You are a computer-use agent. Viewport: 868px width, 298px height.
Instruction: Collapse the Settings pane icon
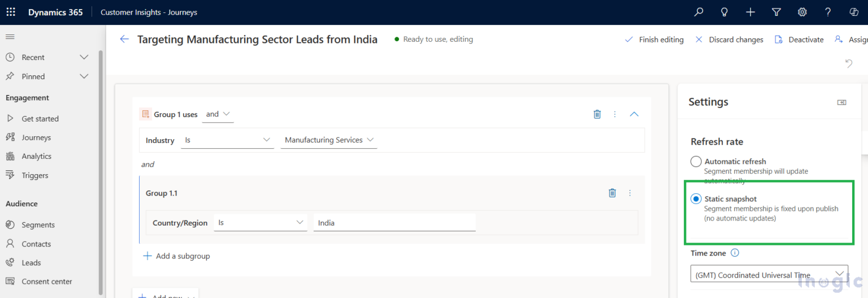click(842, 102)
